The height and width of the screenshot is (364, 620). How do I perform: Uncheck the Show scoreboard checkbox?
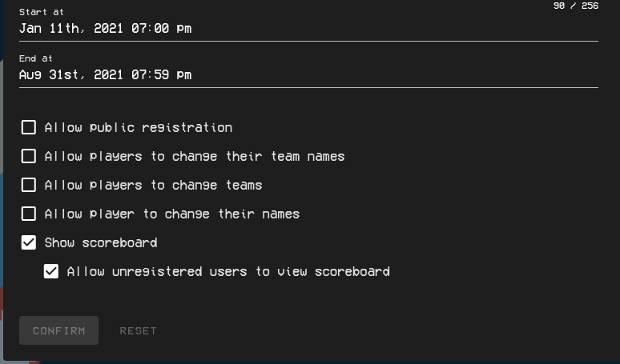point(29,242)
